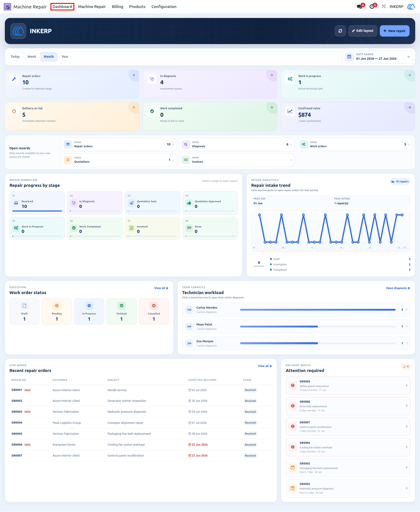Open the activities clock icon

372,7
